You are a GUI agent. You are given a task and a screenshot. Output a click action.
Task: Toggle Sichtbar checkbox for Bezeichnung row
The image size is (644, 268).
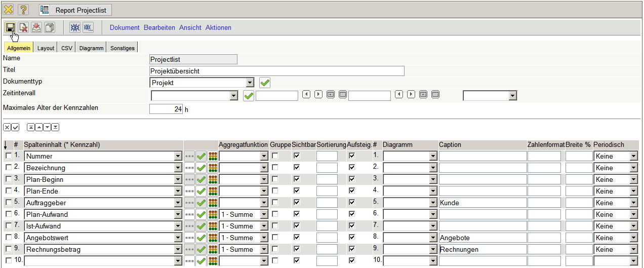(297, 167)
